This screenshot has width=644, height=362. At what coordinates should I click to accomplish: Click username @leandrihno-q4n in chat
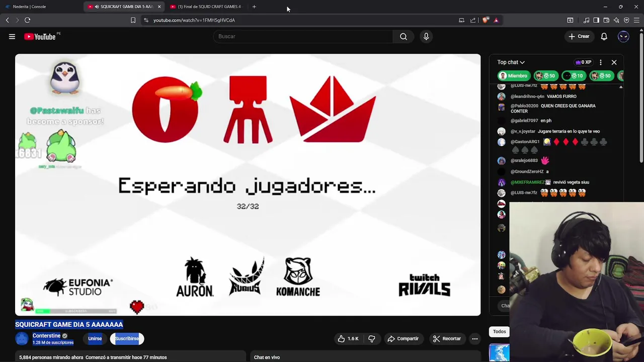[527, 96]
